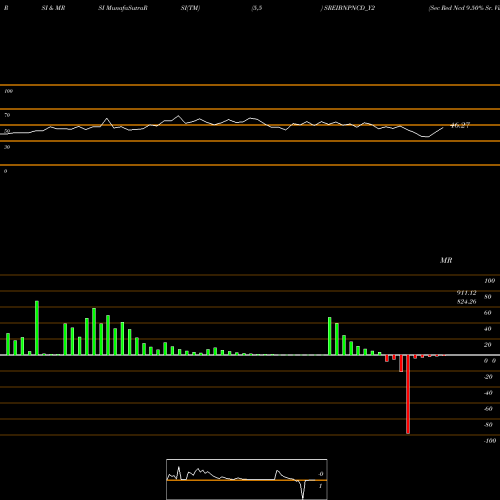Click the -80 label on MR axis
Screen dimensions: 500x500
click(x=488, y=425)
